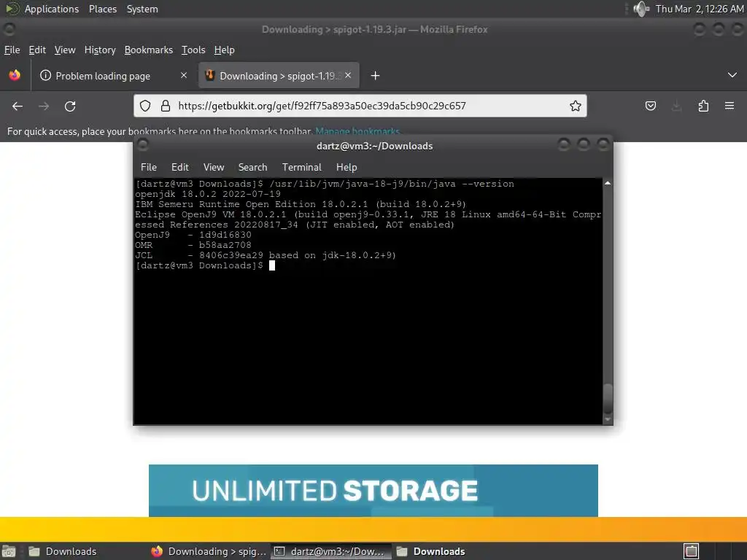Click the workspace switcher in taskbar

[x=692, y=551]
